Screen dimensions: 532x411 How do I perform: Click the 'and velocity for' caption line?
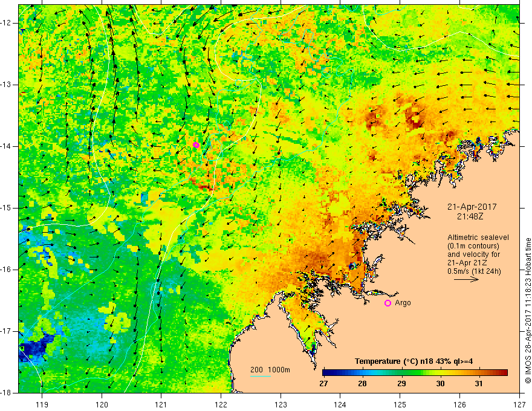[473, 254]
